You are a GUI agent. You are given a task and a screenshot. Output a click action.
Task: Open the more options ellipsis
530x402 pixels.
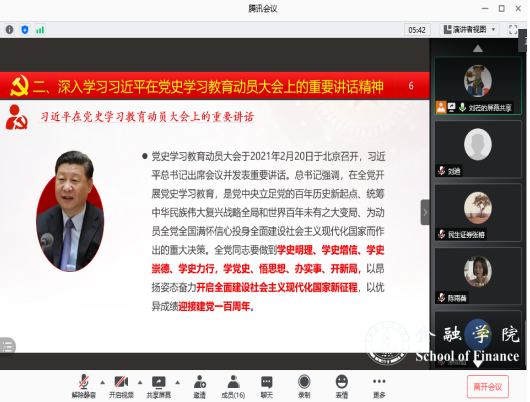click(379, 386)
